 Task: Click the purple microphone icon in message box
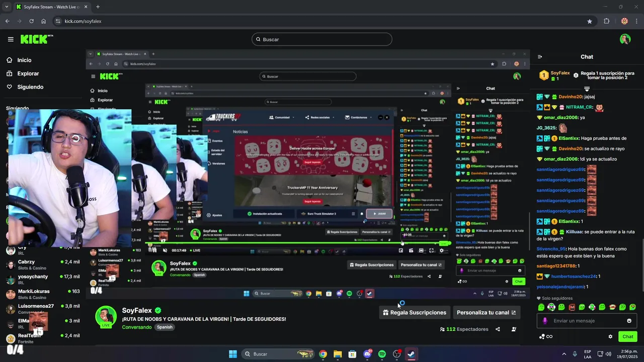point(545,321)
